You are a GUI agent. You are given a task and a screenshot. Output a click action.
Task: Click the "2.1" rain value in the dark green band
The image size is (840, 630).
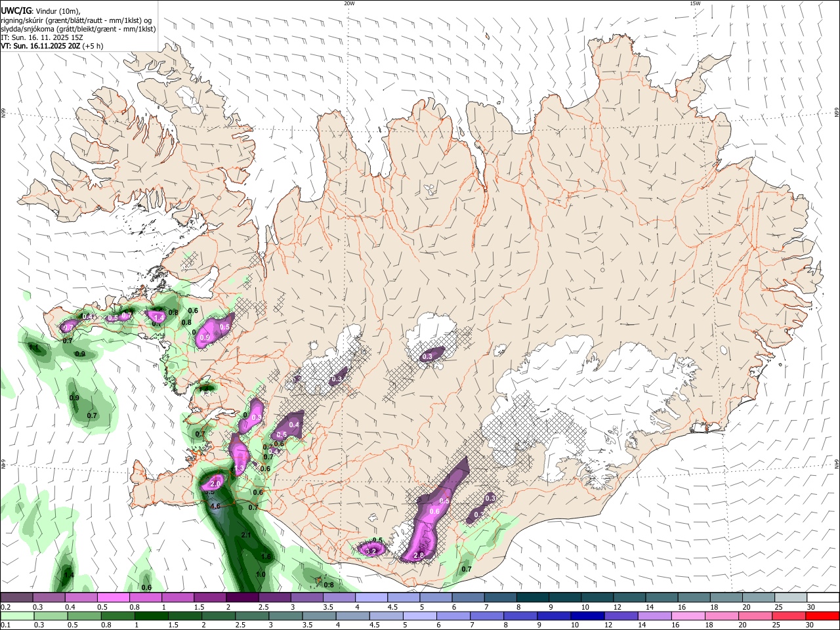coord(247,535)
